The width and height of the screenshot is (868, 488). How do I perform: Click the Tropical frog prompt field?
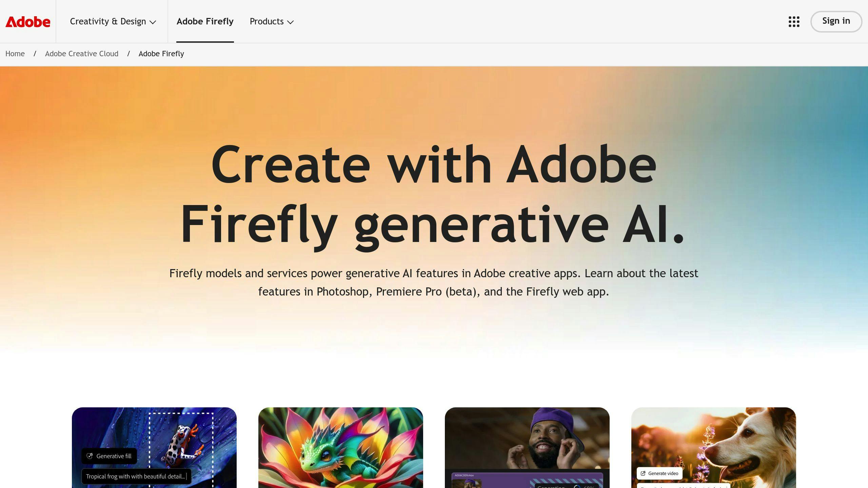(x=136, y=476)
